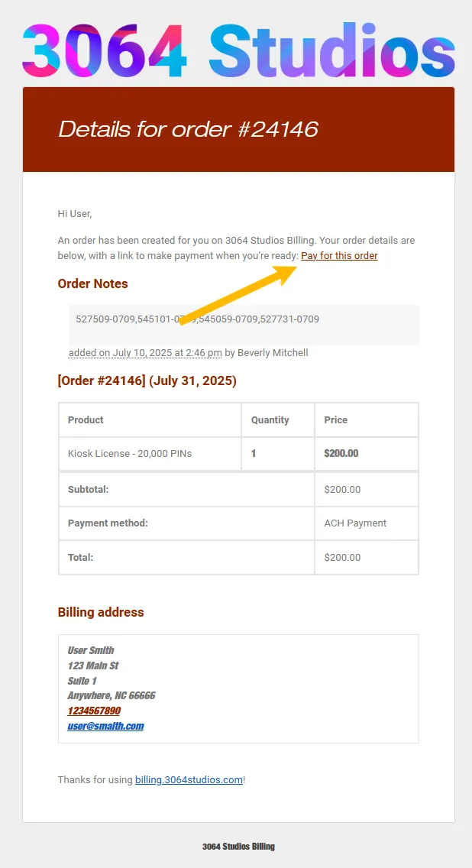The image size is (472, 868).
Task: Click the Total row label
Action: point(80,558)
